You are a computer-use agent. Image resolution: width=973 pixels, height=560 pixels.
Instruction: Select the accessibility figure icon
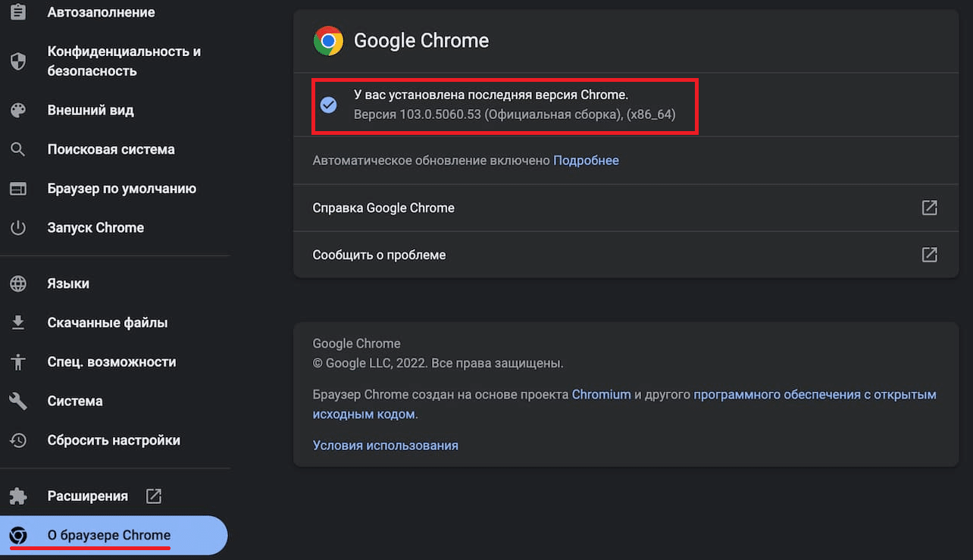(18, 361)
